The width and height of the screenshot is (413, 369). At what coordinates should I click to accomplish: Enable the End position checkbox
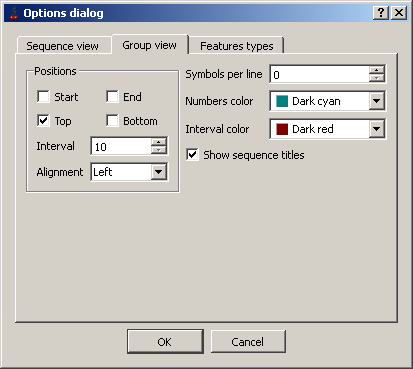(112, 97)
